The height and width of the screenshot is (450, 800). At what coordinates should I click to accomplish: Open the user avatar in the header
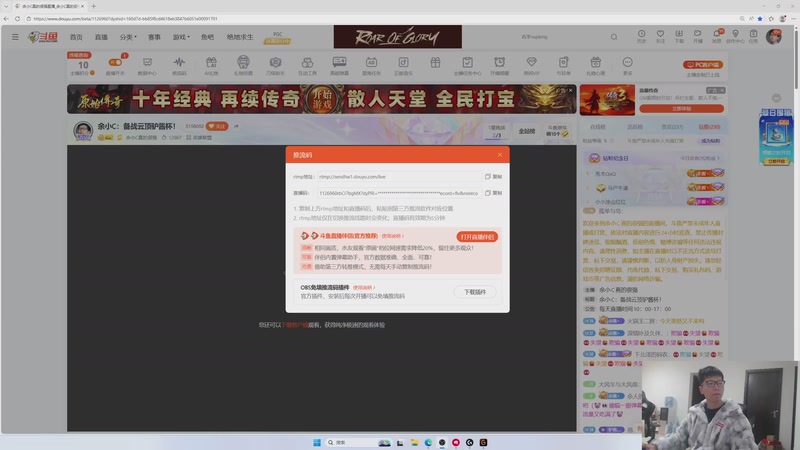click(x=774, y=36)
